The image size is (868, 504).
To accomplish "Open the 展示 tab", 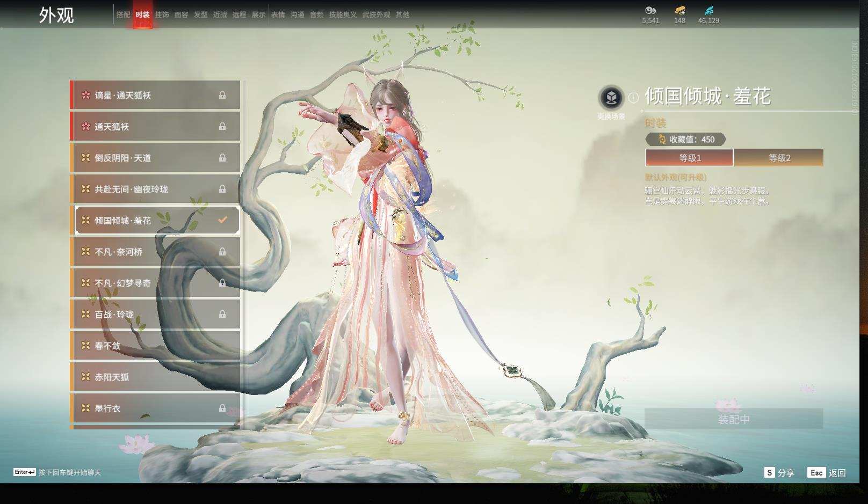I will [x=258, y=14].
